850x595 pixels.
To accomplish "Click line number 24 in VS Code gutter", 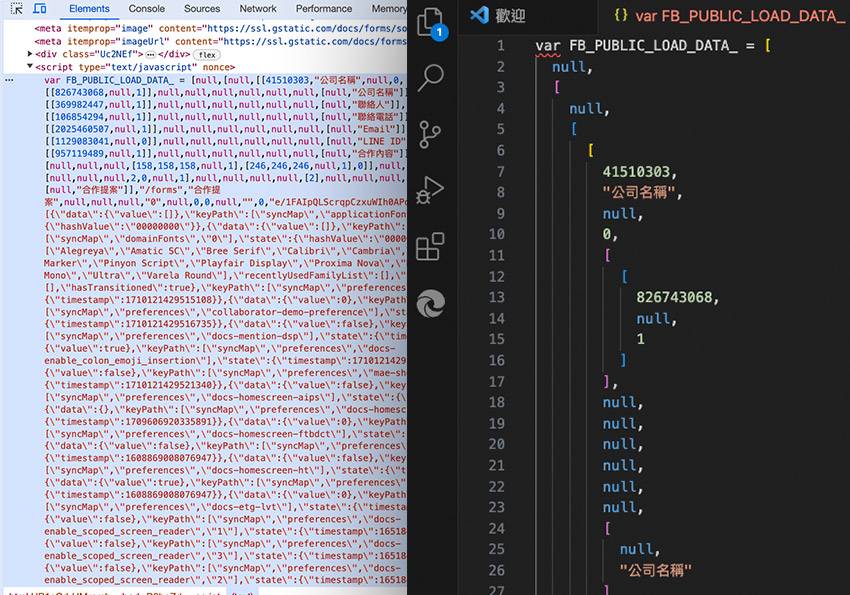I will click(x=497, y=528).
